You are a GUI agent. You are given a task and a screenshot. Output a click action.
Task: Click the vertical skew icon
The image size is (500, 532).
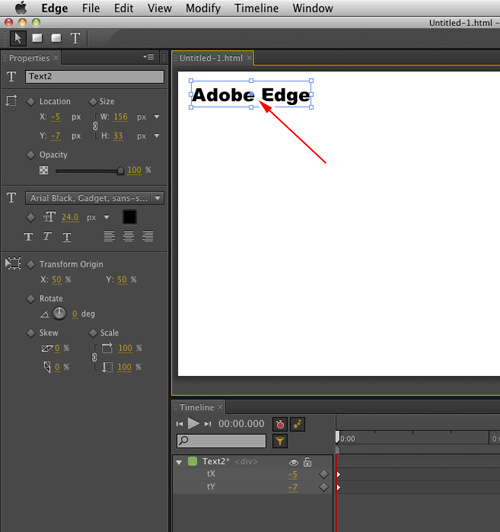47,367
